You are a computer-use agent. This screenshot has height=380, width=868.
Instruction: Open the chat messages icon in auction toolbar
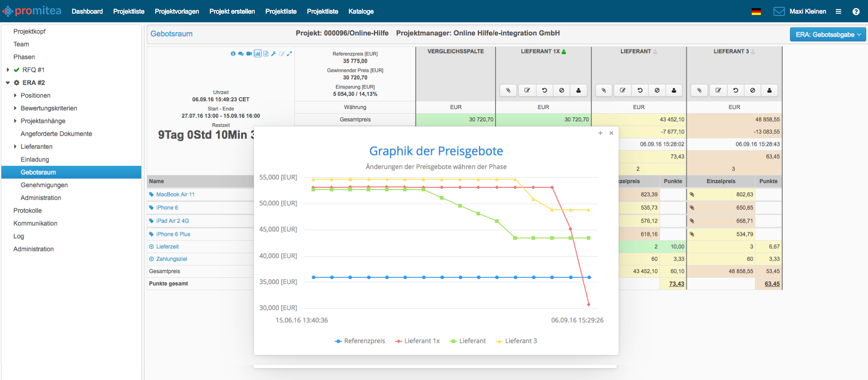coord(241,54)
